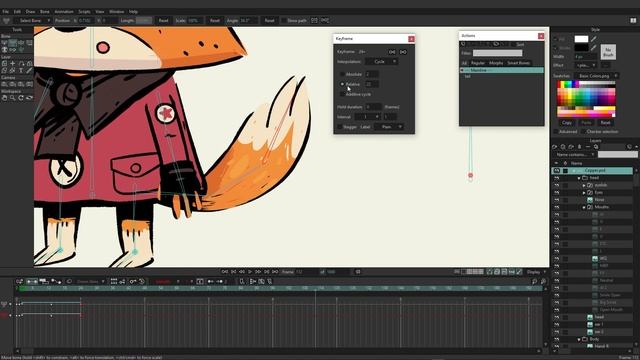Open the File menu
640x360 pixels.
(5, 11)
